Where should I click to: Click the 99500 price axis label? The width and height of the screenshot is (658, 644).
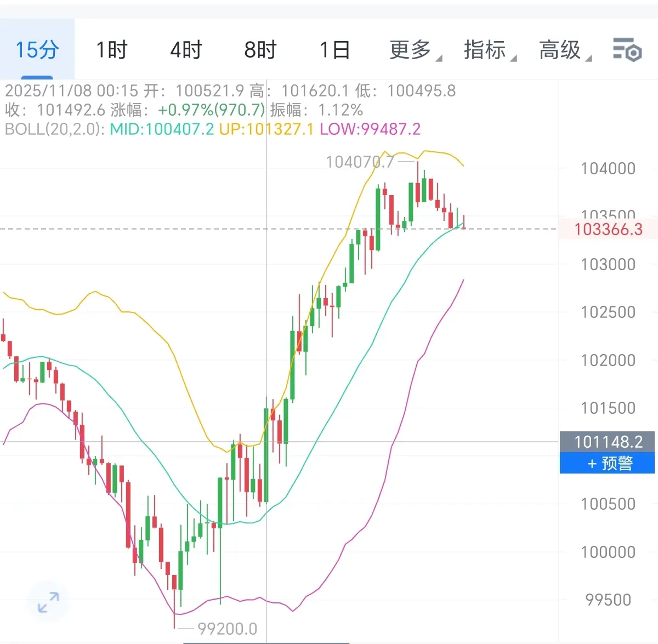[x=608, y=600]
